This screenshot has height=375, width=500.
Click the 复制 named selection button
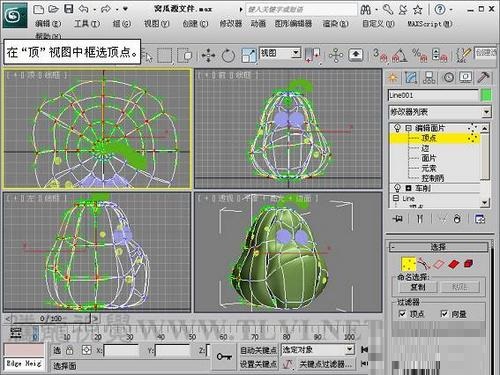tap(418, 287)
